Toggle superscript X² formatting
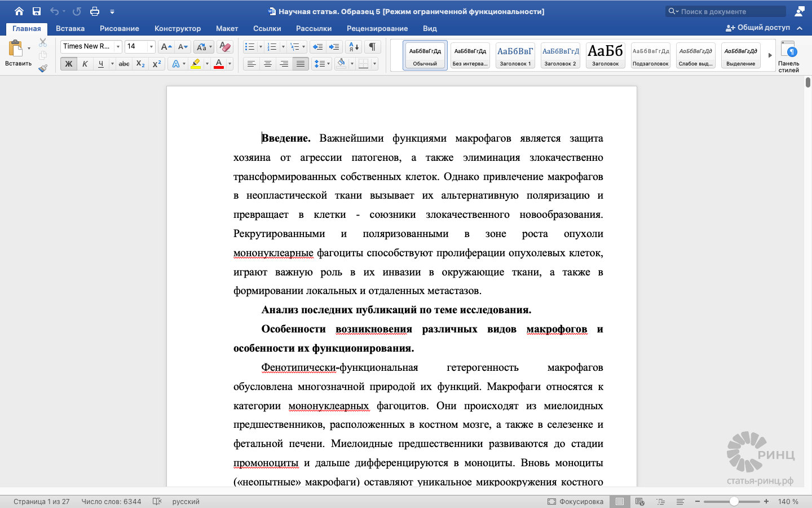The image size is (812, 508). coord(157,64)
